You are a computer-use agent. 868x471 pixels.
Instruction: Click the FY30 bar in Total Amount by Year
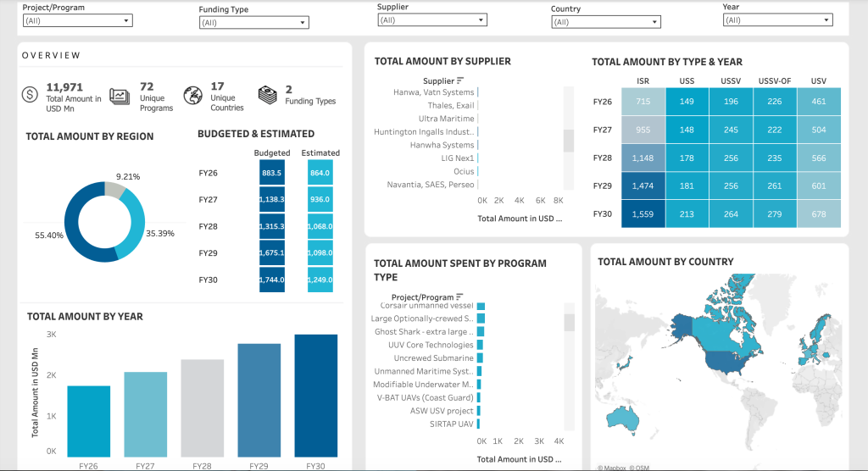tap(315, 396)
